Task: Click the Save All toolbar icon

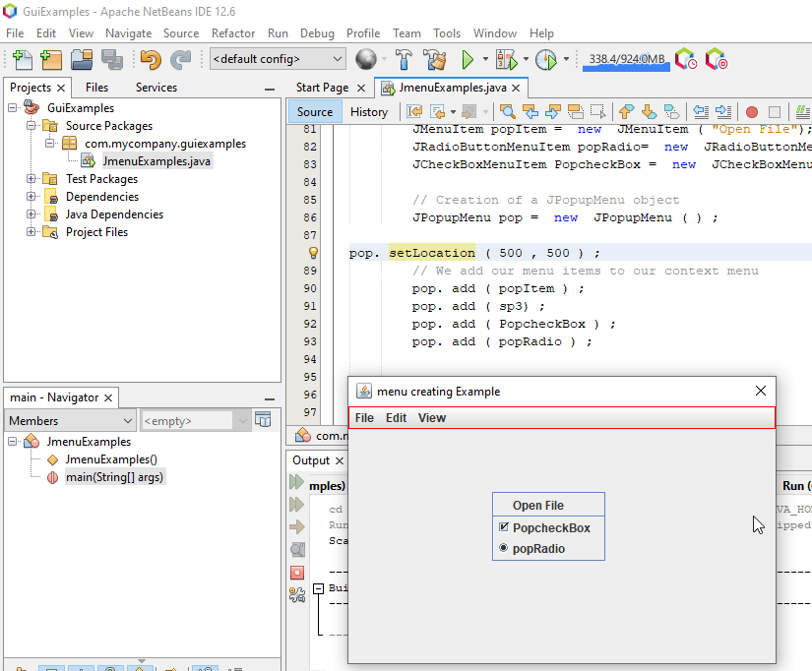Action: click(x=112, y=60)
